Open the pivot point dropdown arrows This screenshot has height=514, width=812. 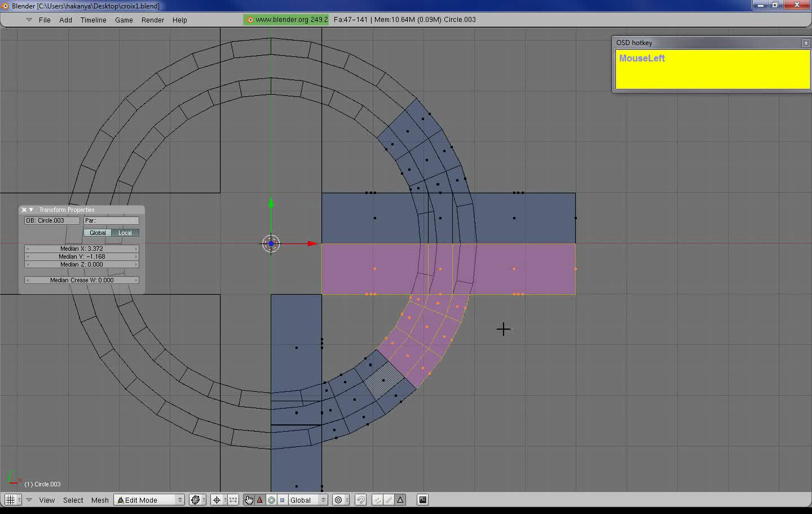tap(225, 500)
